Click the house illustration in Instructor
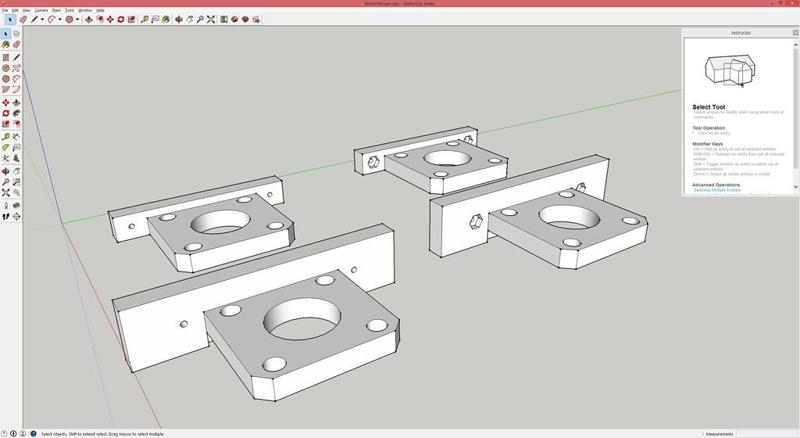This screenshot has width=800, height=438. [x=730, y=71]
